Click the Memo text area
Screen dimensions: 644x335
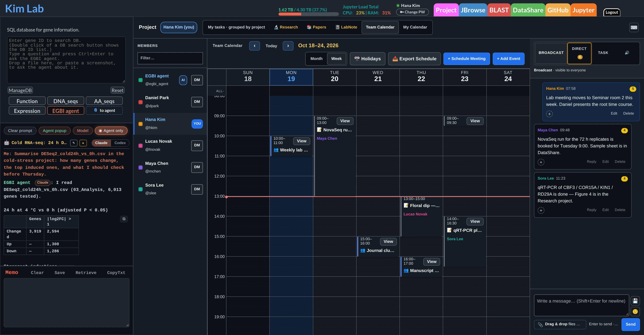pos(67,303)
